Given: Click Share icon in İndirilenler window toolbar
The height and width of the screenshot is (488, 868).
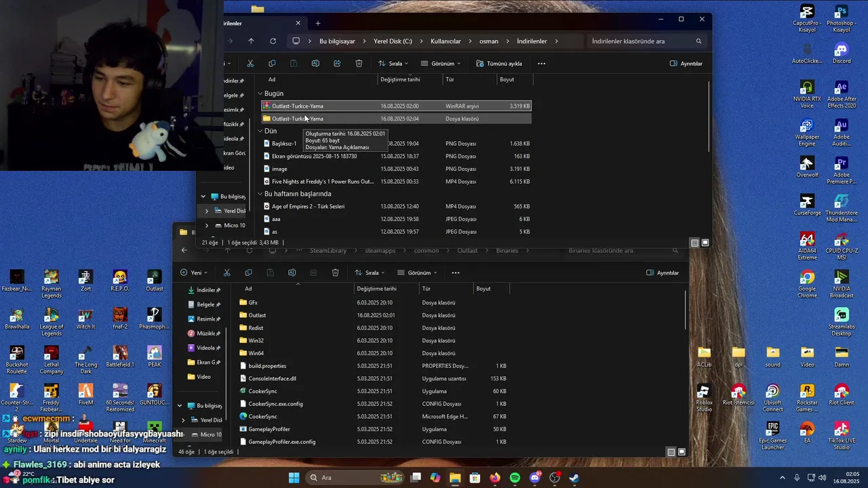Looking at the screenshot, I should pos(337,64).
